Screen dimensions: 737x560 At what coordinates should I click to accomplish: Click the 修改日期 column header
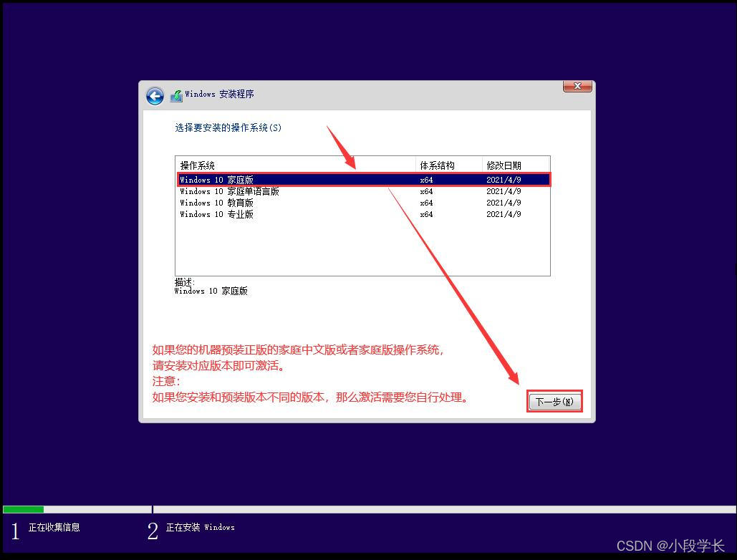click(x=504, y=164)
